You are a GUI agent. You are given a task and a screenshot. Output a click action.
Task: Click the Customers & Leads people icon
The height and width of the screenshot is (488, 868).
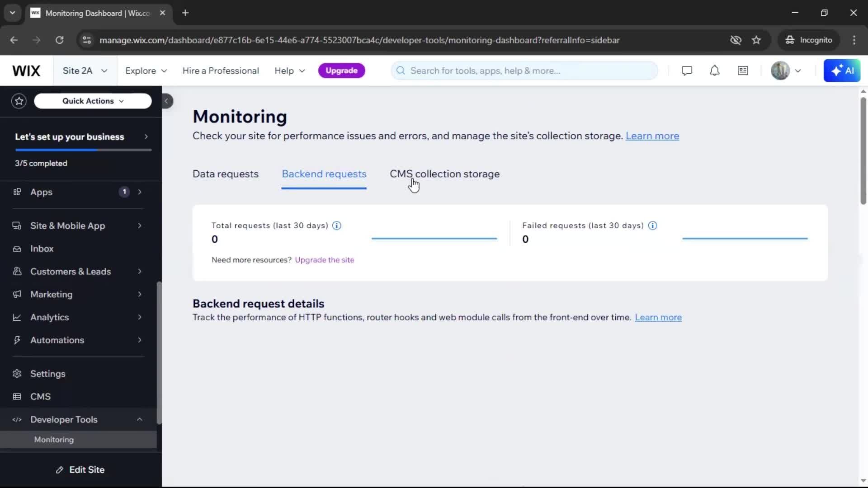click(x=17, y=272)
